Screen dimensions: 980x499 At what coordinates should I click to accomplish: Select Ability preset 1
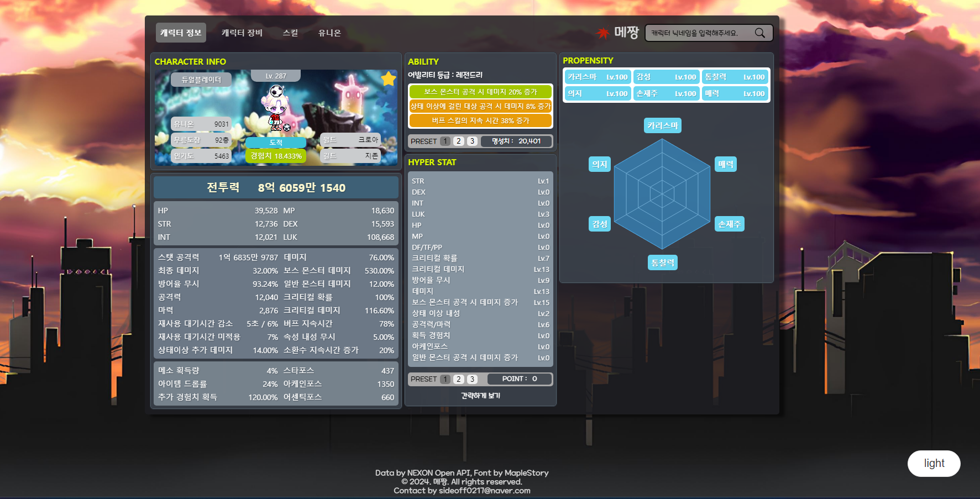(x=445, y=141)
